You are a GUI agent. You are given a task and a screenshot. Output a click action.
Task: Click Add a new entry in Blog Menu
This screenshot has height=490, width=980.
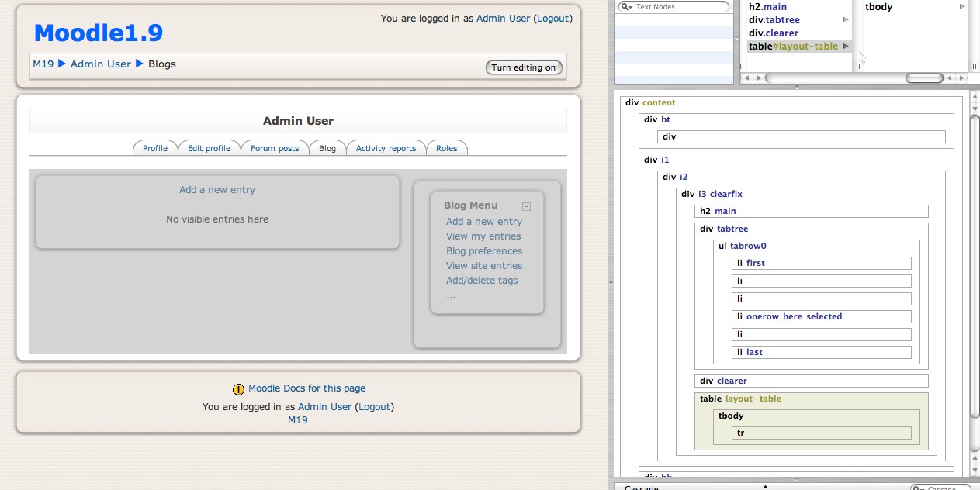484,221
